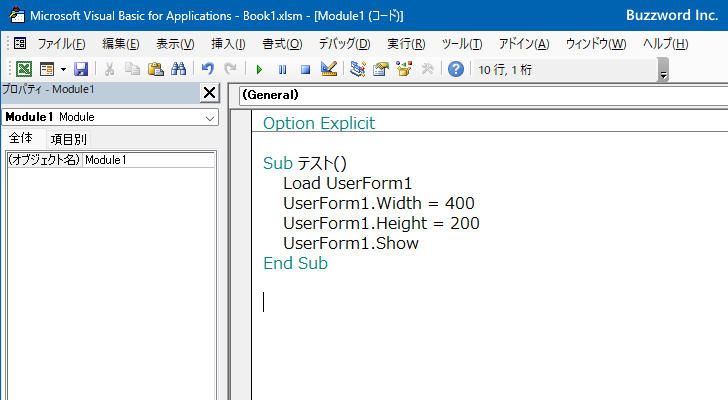
Task: Click the End Sub code line
Action: coord(295,263)
